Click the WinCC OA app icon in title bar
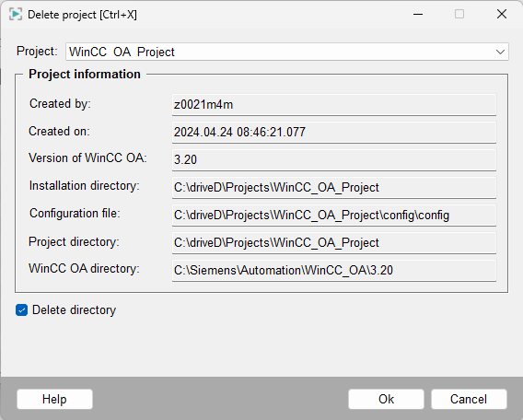523x420 pixels. click(16, 15)
